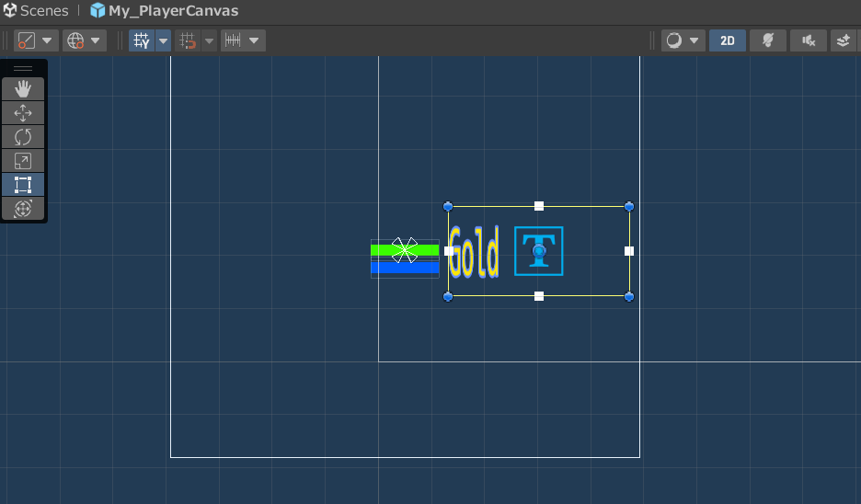Click the Unity Scenes breadcrumb icon

(x=11, y=11)
